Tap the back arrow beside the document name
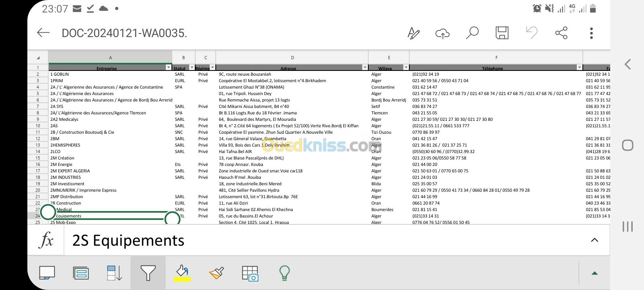 [43, 33]
